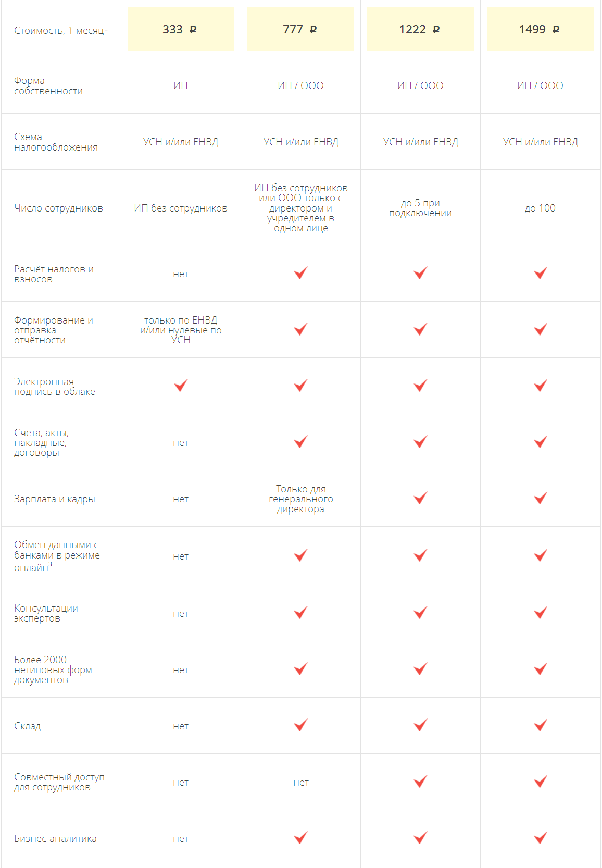Click Обмен данными с банками checkmark, 1222 column

420,555
